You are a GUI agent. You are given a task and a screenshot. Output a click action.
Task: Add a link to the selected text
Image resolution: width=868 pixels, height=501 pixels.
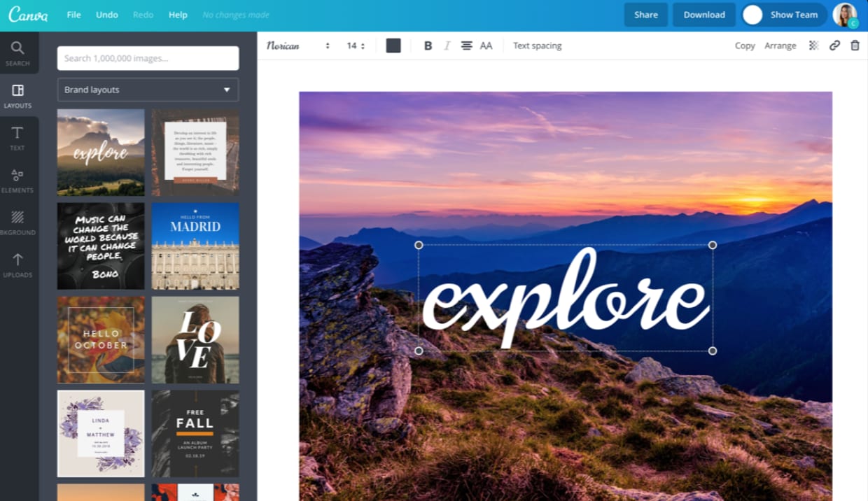[x=834, y=45]
